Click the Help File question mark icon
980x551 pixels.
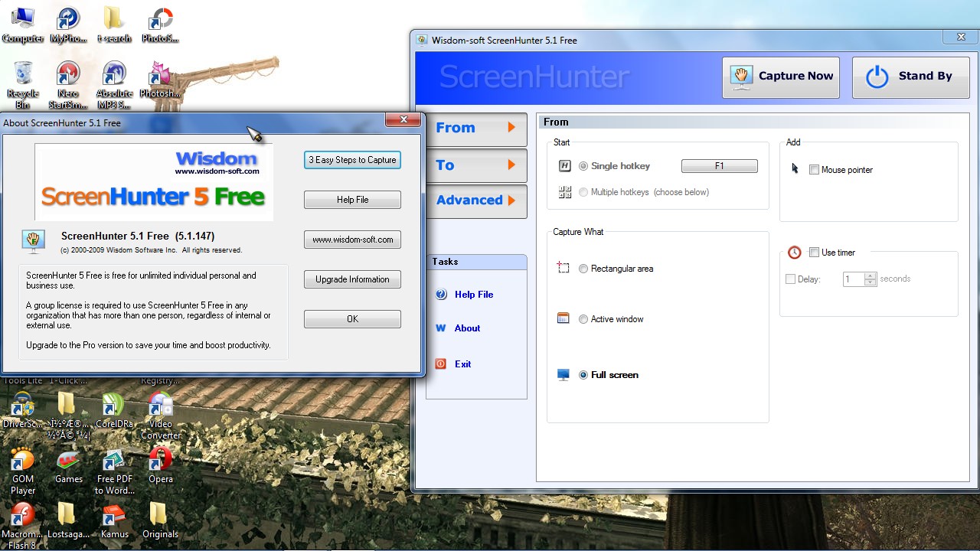(441, 295)
